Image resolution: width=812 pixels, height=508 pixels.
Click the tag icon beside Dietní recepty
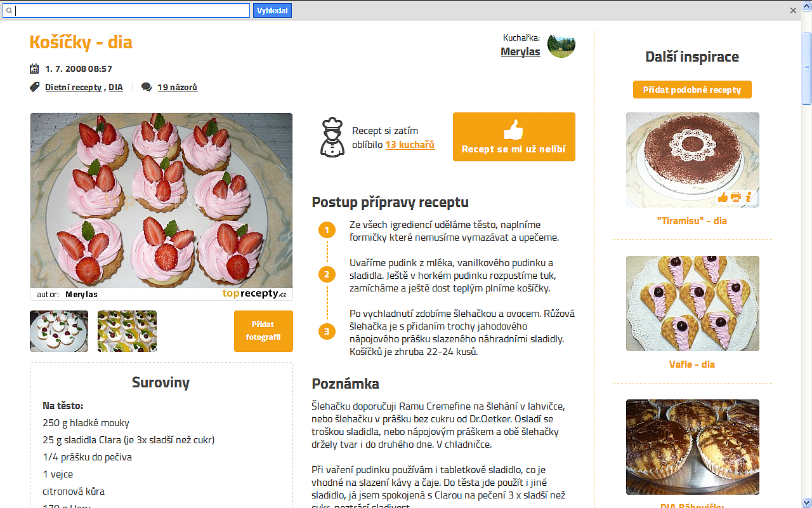point(35,87)
